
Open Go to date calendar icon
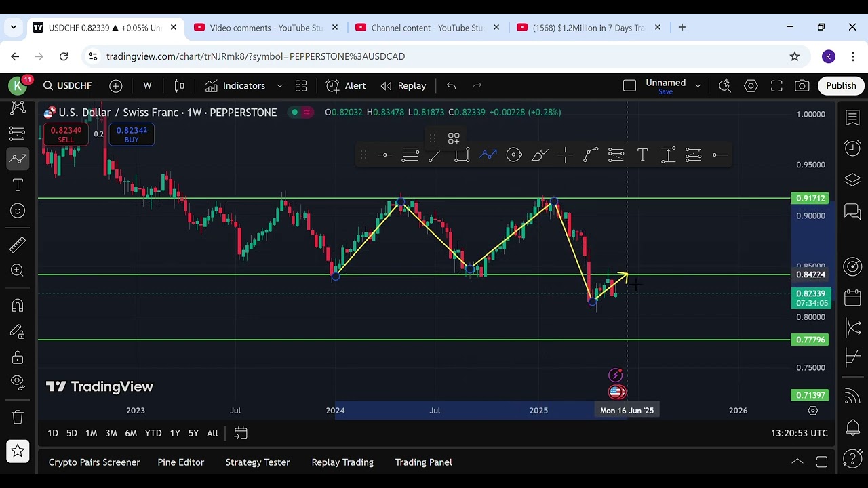[x=241, y=433]
